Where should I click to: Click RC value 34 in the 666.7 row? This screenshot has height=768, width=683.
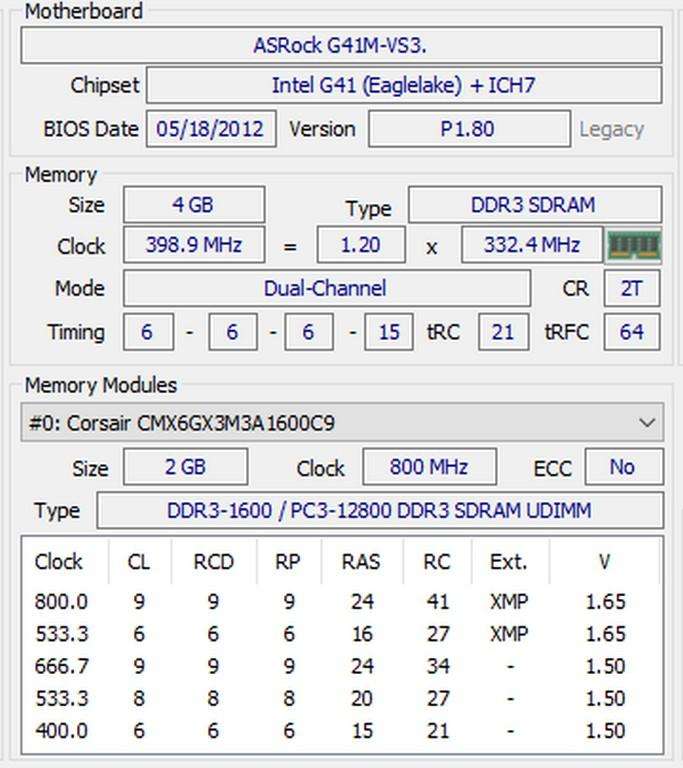[438, 666]
